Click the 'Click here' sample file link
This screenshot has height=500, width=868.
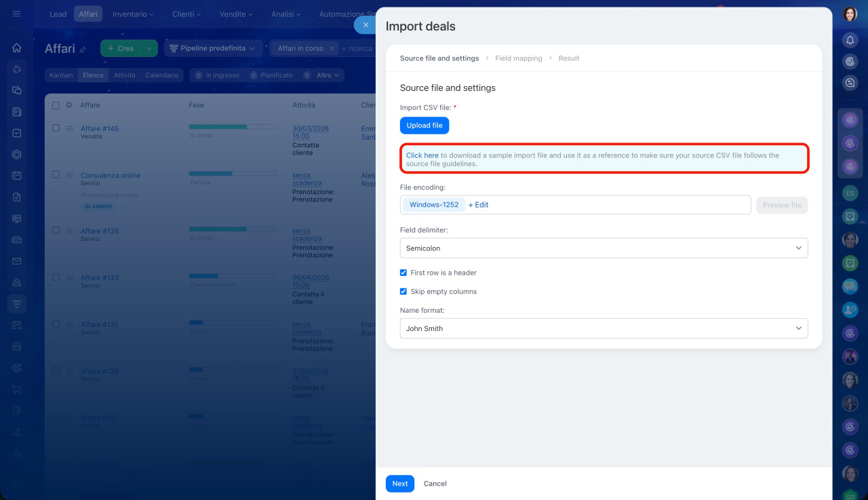coord(422,155)
